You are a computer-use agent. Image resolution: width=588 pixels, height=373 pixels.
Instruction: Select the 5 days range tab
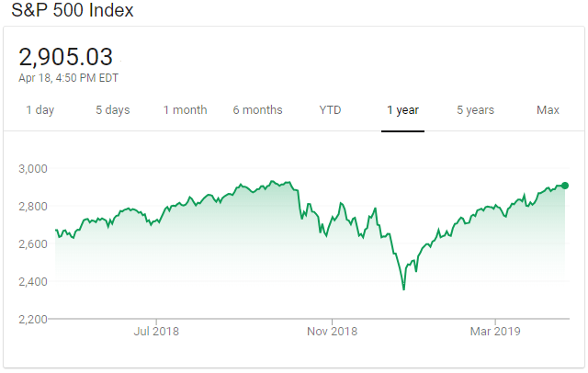112,110
